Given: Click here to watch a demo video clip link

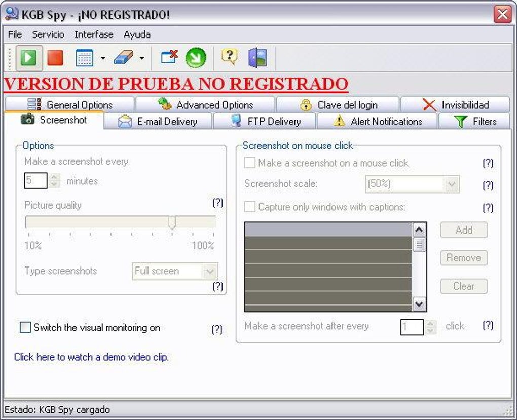Looking at the screenshot, I should pos(91,357).
